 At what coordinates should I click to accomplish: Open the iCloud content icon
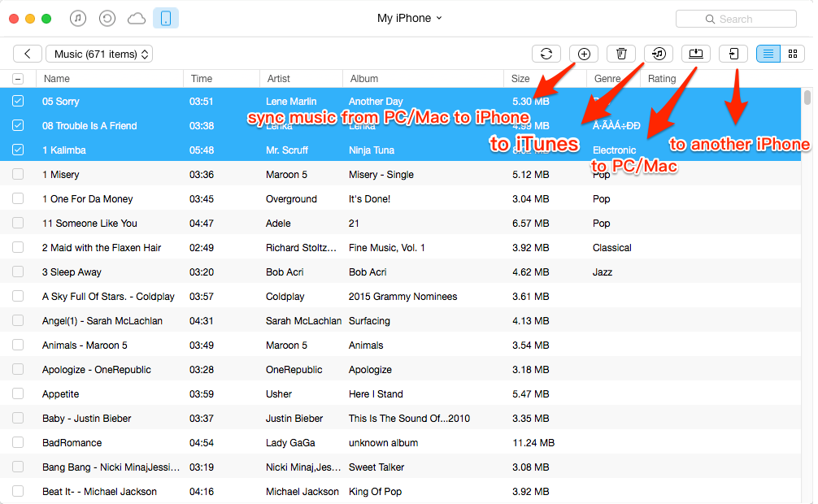tap(136, 19)
